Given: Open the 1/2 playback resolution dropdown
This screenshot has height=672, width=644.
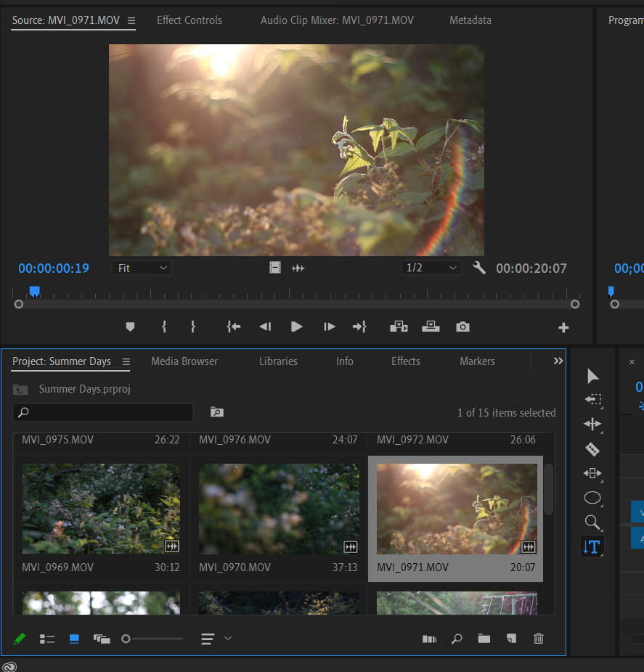Looking at the screenshot, I should [431, 269].
